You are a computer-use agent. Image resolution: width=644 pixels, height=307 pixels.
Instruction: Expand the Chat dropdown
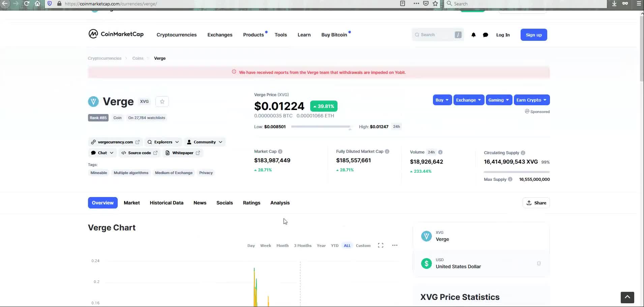click(x=102, y=153)
